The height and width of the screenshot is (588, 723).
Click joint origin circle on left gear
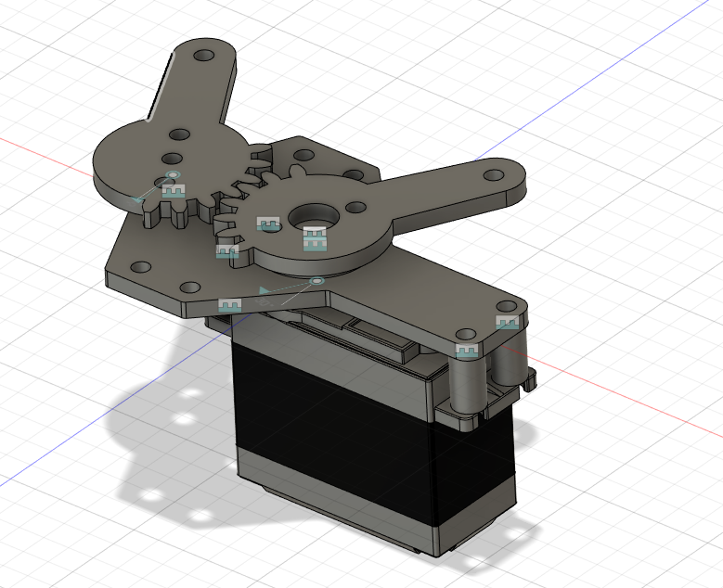click(173, 174)
